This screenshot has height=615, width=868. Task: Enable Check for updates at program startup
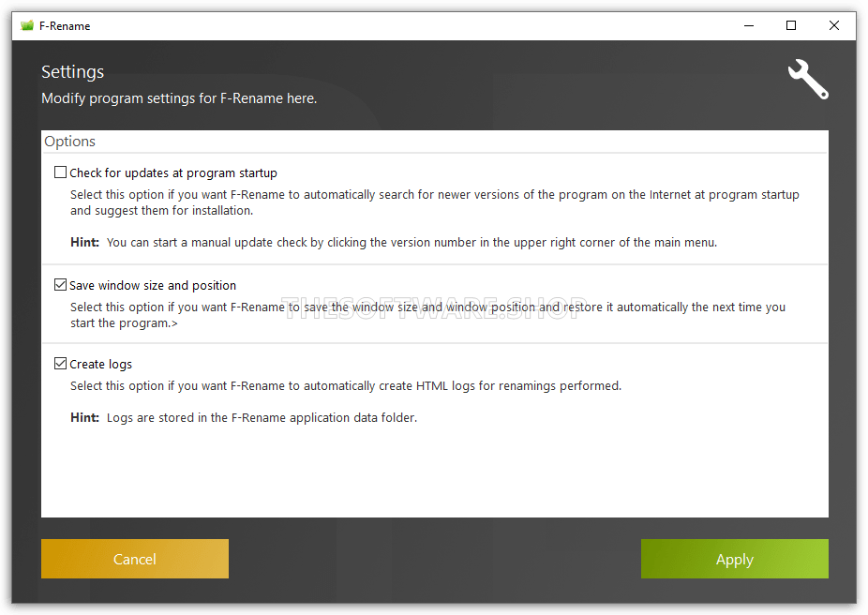pyautogui.click(x=60, y=172)
